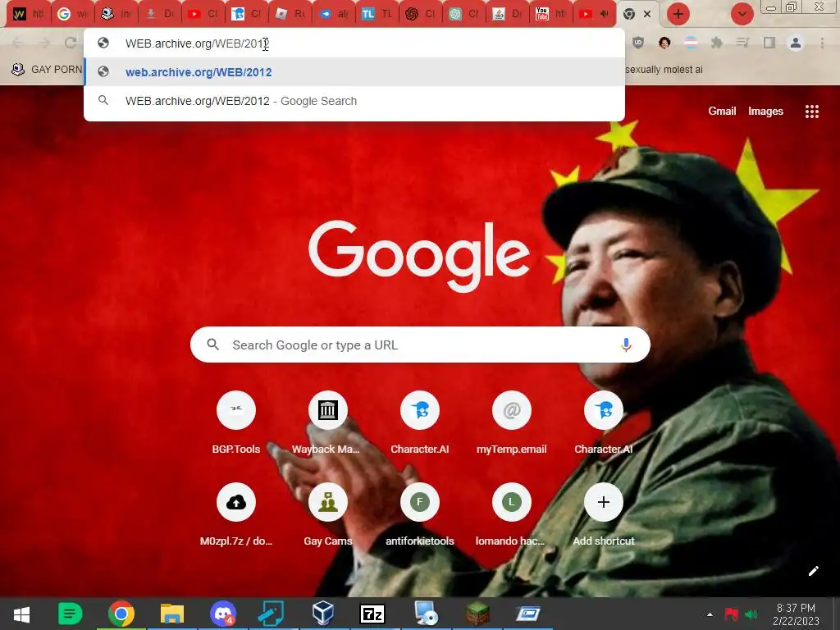Viewport: 840px width, 630px height.
Task: Open the Windows Start menu
Action: [x=21, y=614]
